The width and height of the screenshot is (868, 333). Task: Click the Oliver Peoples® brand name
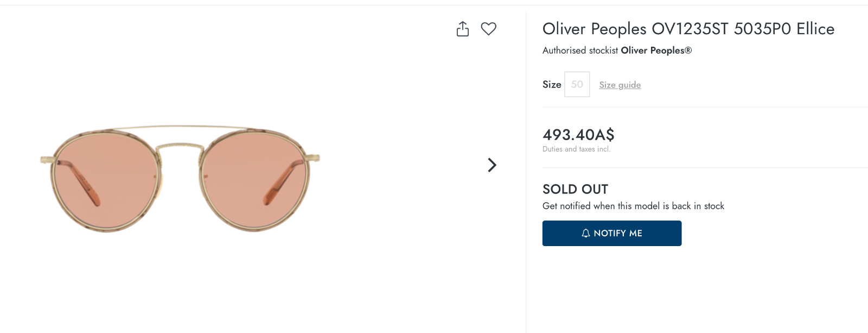pos(656,51)
